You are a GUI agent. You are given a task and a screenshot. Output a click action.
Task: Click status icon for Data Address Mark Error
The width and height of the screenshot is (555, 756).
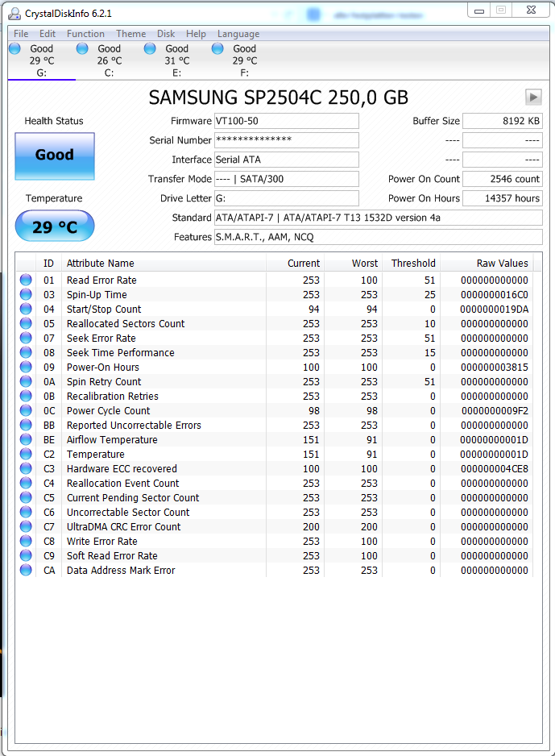(26, 570)
